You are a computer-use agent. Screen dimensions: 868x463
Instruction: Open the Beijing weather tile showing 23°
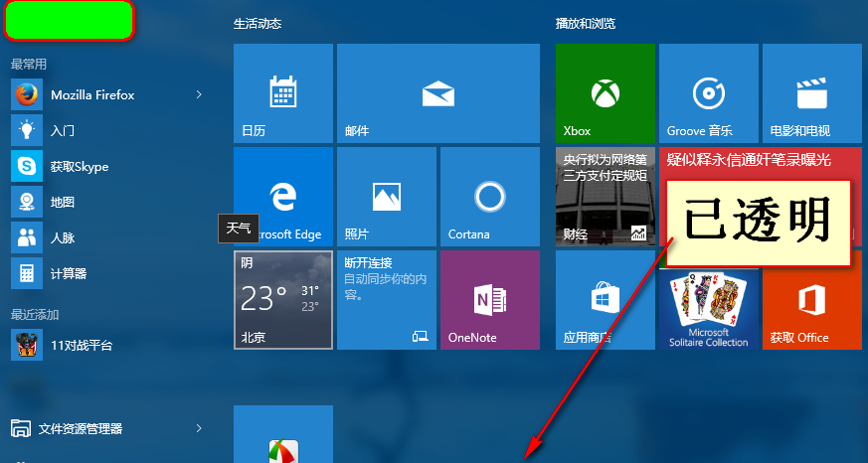point(282,300)
